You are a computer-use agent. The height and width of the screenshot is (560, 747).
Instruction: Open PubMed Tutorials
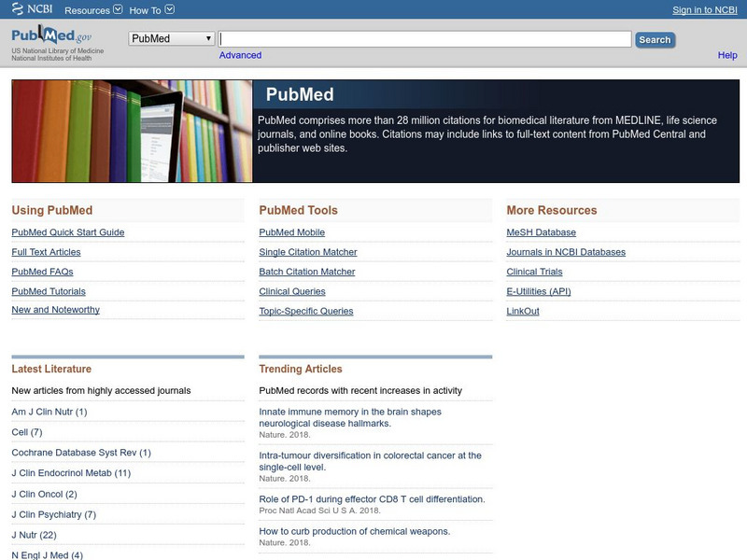pos(49,291)
